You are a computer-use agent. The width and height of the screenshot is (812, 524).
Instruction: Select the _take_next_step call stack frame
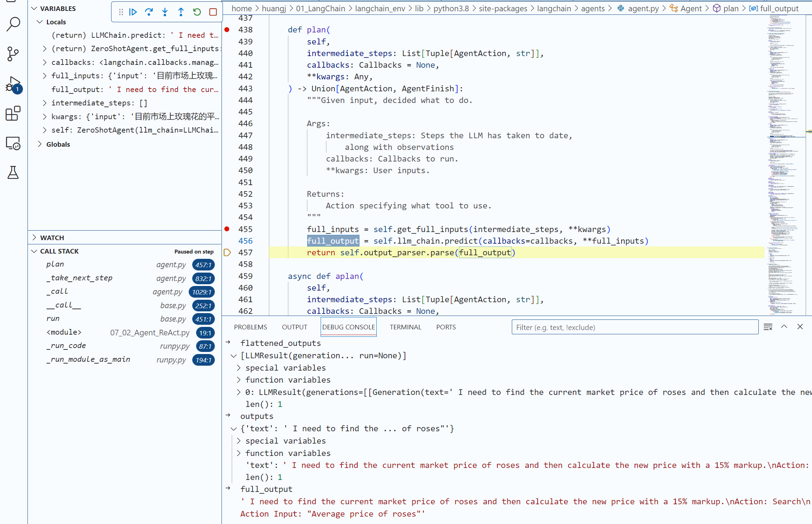point(79,278)
